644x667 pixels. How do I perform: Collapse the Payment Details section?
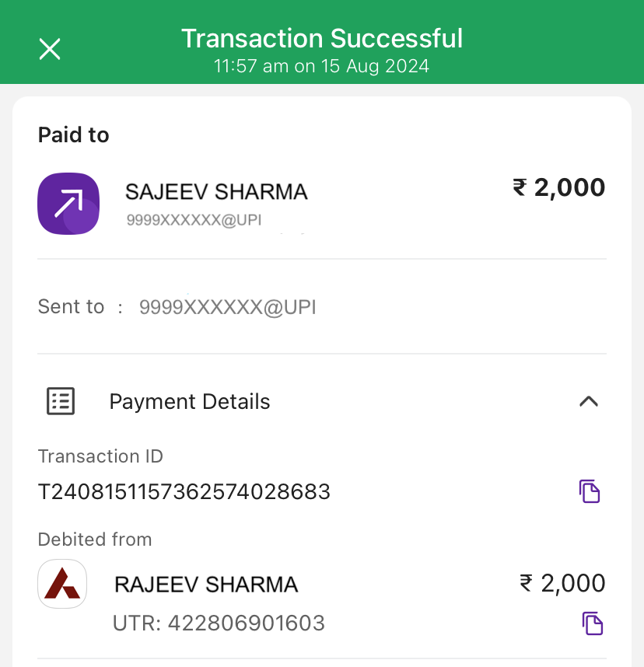pos(589,401)
